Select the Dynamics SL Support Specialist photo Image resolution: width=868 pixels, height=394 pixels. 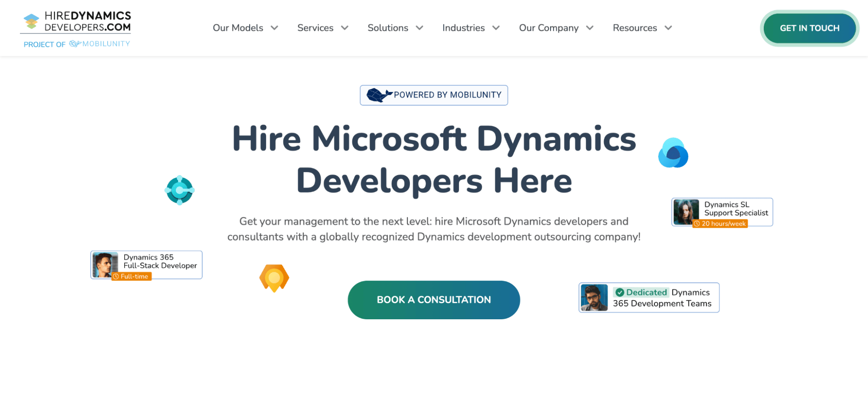point(686,212)
